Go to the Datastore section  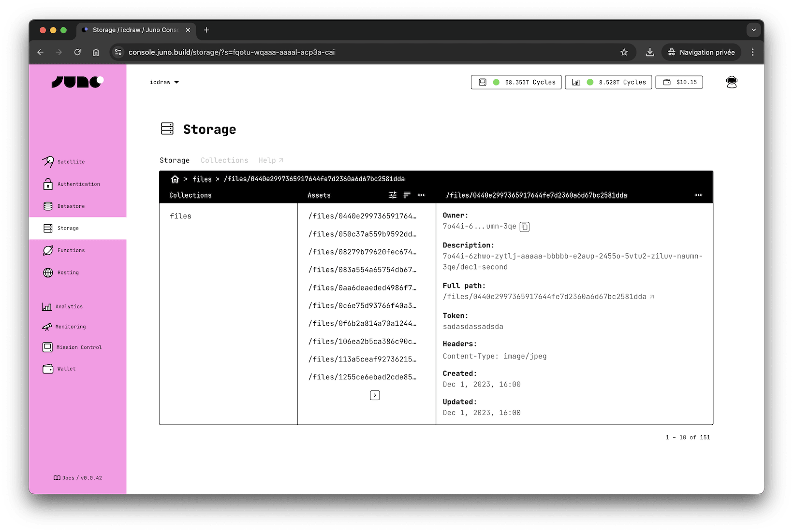[x=71, y=206]
